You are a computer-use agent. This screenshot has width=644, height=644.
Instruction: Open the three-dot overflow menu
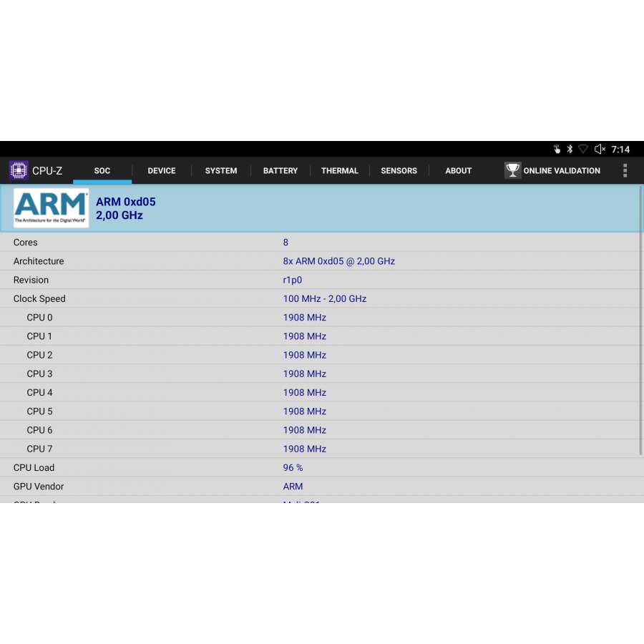(x=625, y=170)
